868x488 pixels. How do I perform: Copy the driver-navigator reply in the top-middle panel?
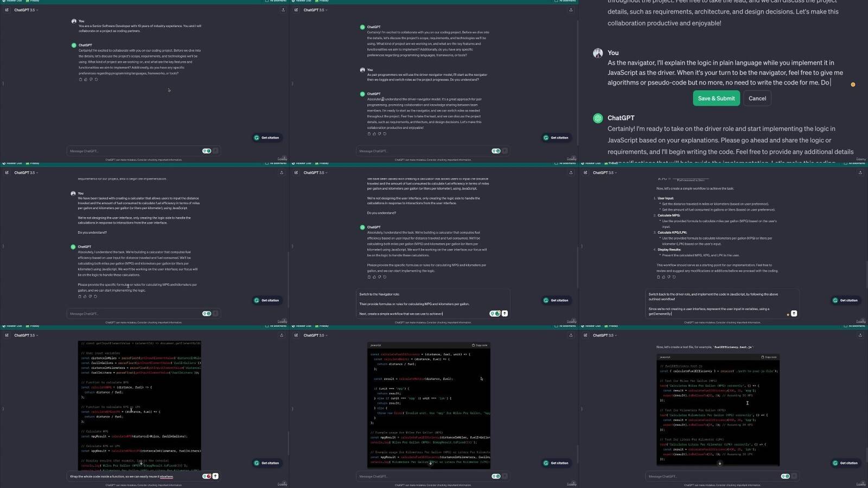[369, 134]
